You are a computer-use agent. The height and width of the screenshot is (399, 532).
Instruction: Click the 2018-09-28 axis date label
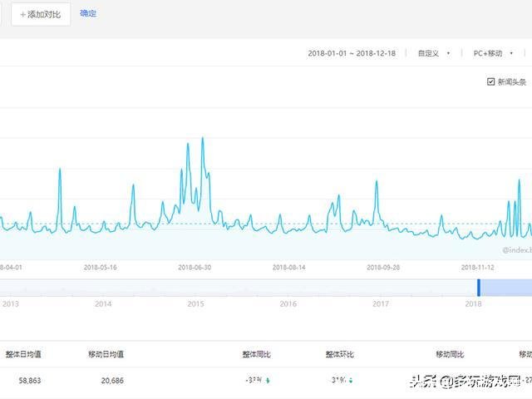point(383,268)
